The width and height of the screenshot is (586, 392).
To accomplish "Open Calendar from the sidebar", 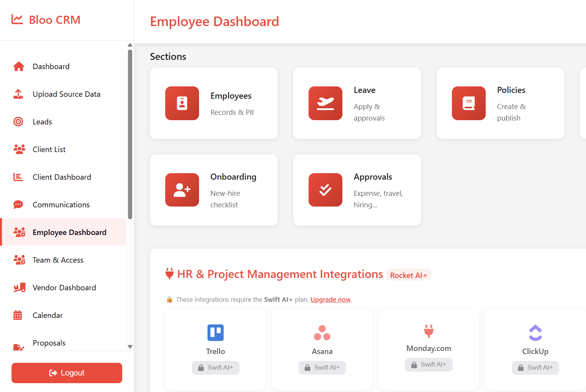I will click(x=64, y=315).
